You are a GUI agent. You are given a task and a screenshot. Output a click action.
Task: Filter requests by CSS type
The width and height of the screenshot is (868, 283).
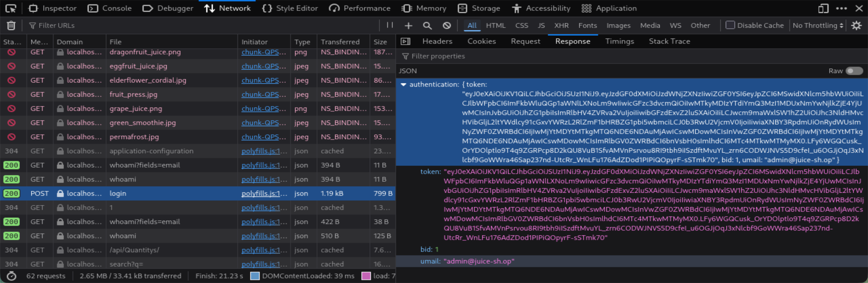pyautogui.click(x=522, y=26)
